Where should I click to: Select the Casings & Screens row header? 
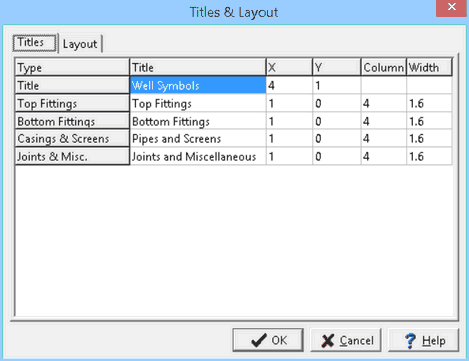[x=72, y=138]
